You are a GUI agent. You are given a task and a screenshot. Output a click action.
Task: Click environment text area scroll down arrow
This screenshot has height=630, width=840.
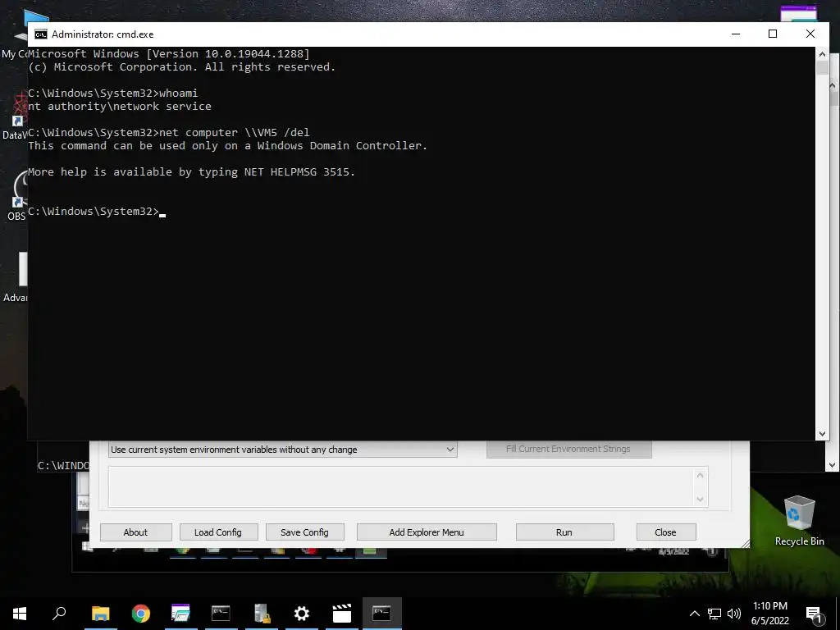(700, 499)
